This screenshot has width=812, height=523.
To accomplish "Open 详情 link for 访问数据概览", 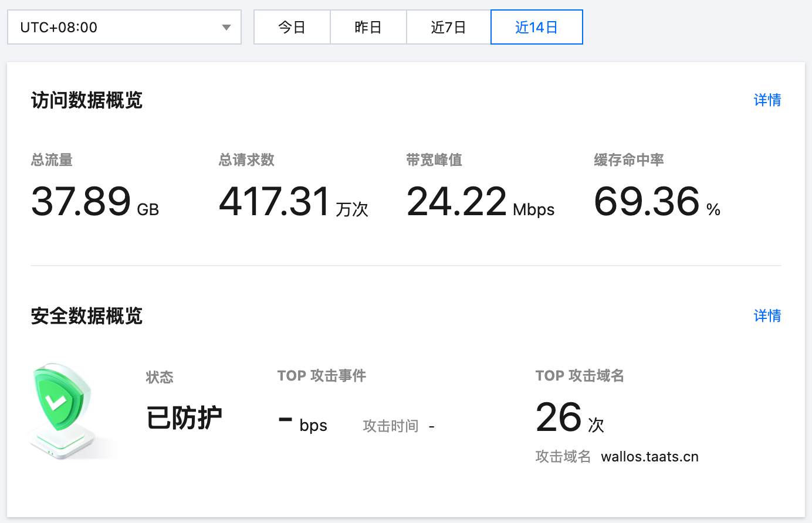I will 767,100.
